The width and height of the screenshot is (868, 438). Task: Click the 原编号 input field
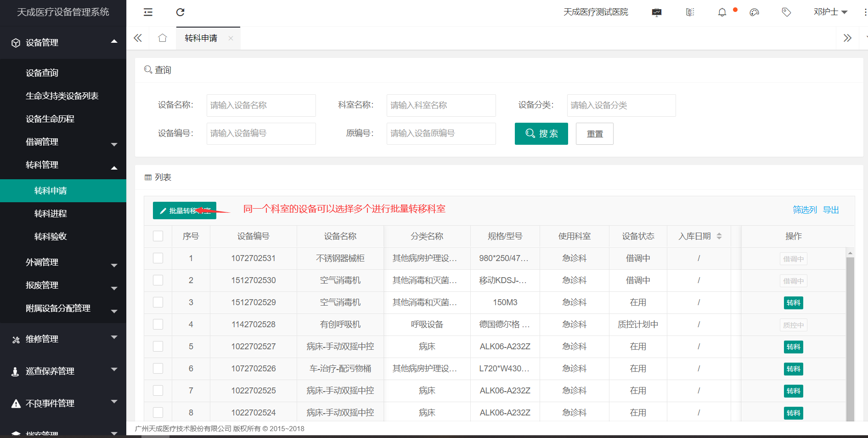441,134
